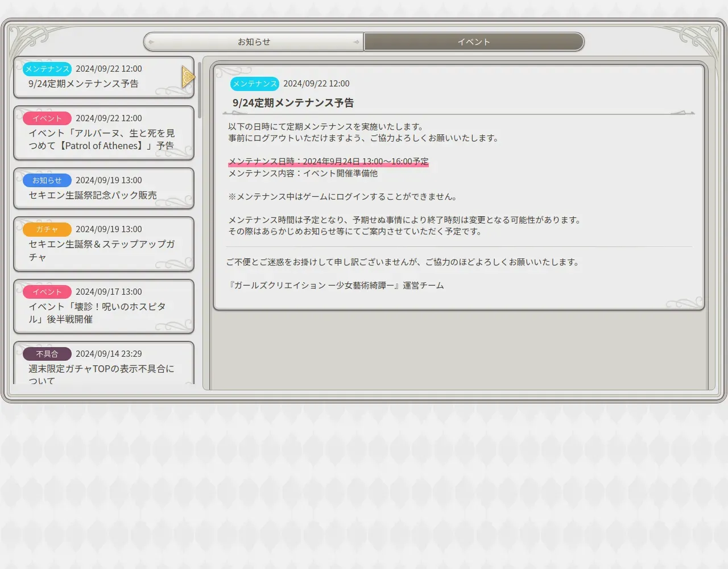
Task: Click the 運営チーム signature line
Action: click(336, 285)
